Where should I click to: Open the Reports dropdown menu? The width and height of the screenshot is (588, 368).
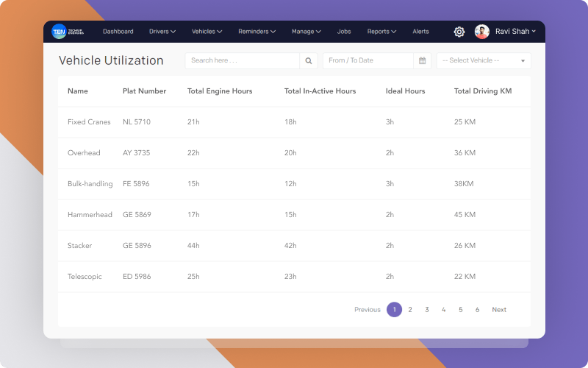(381, 32)
